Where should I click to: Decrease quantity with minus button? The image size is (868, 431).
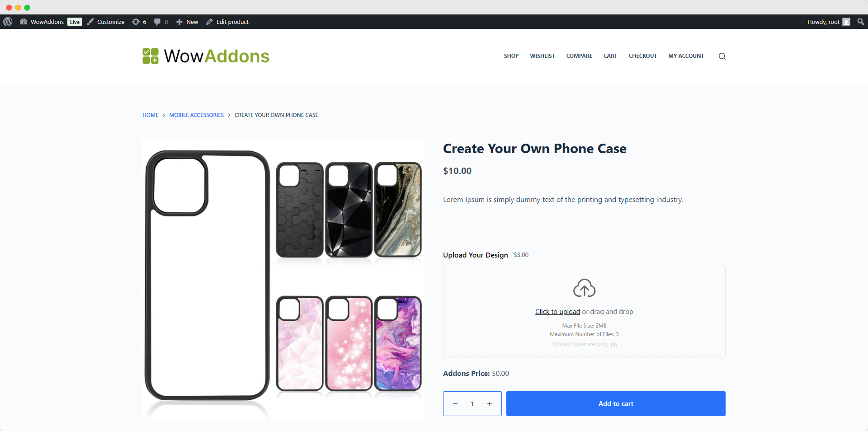(x=455, y=404)
